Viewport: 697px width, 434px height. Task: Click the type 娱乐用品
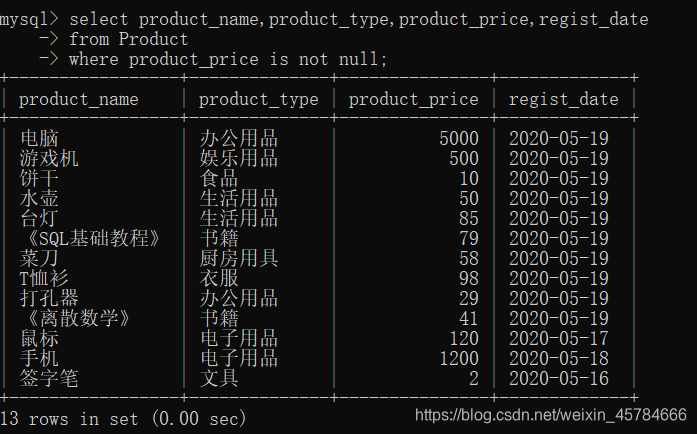[x=239, y=159]
